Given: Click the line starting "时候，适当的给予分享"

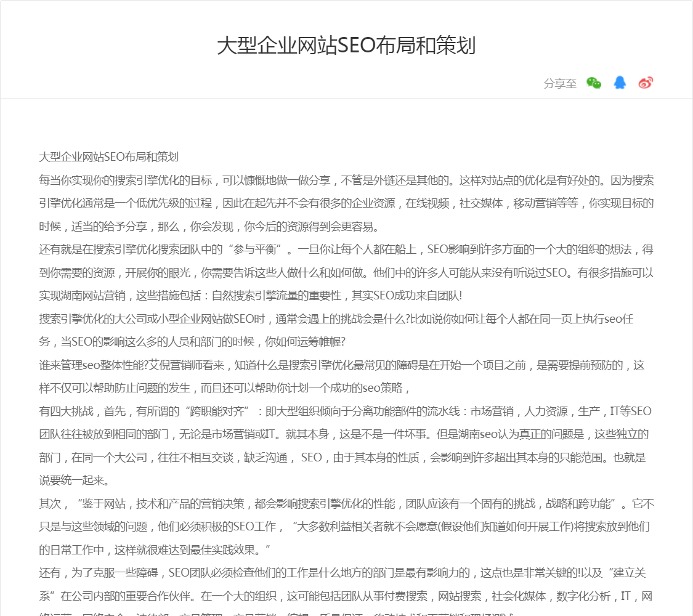Looking at the screenshot, I should click(209, 227).
